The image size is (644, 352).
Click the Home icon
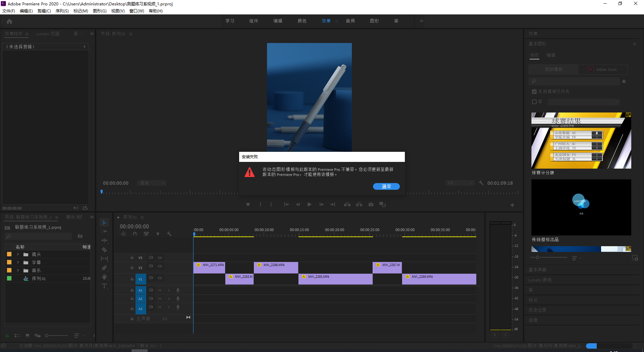click(x=9, y=21)
